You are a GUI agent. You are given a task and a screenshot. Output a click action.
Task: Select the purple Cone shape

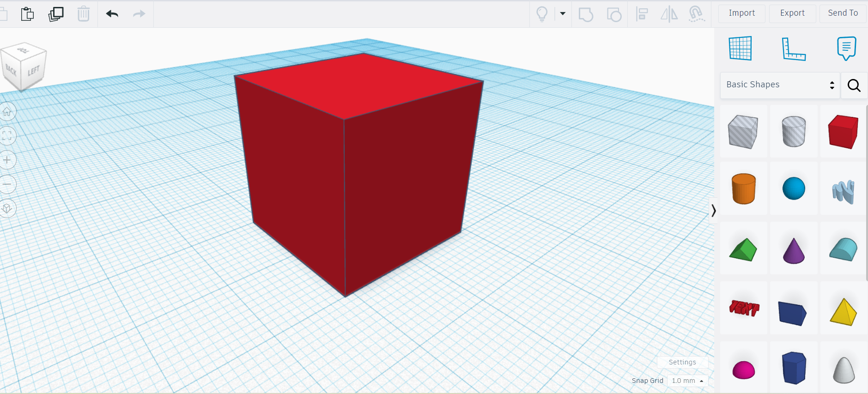point(794,250)
